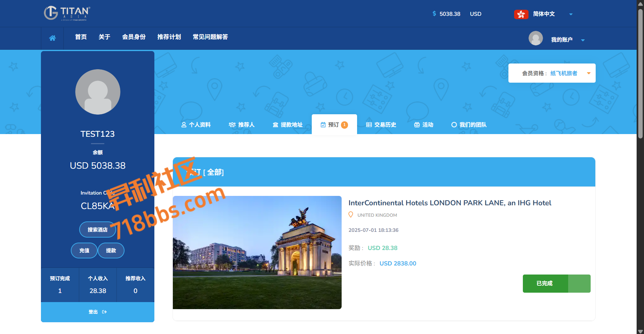The height and width of the screenshot is (334, 644).
Task: Click the 预订完成 stat cell
Action: (x=60, y=285)
